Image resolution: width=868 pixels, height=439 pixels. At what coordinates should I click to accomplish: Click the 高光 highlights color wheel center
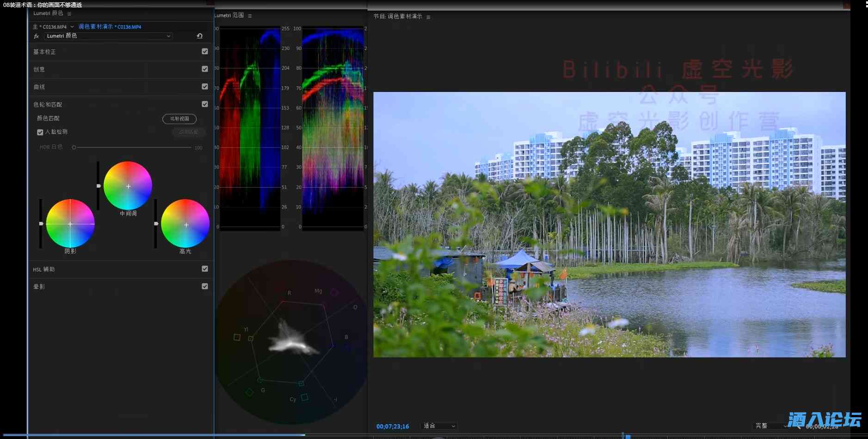[185, 224]
